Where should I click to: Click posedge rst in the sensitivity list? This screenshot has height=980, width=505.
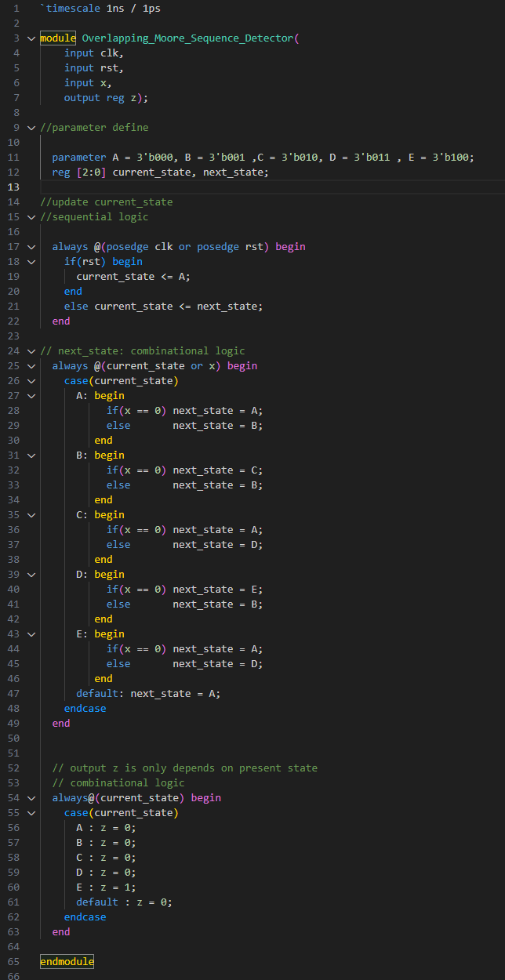click(x=231, y=247)
